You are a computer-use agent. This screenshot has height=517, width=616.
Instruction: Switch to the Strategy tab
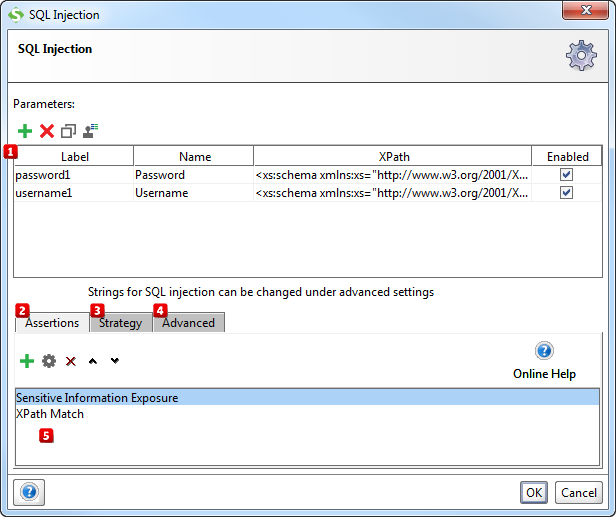[x=121, y=323]
